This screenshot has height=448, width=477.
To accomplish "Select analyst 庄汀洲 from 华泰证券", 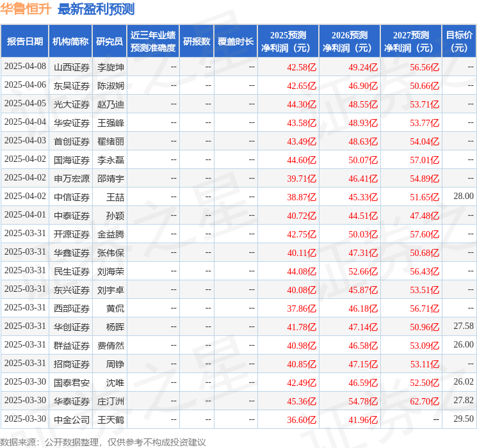I will [110, 401].
